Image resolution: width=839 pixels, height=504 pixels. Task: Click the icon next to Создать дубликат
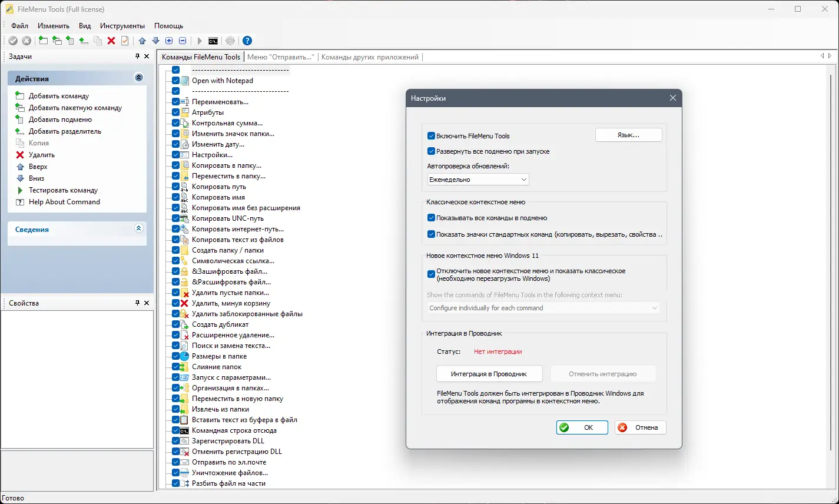coord(184,324)
